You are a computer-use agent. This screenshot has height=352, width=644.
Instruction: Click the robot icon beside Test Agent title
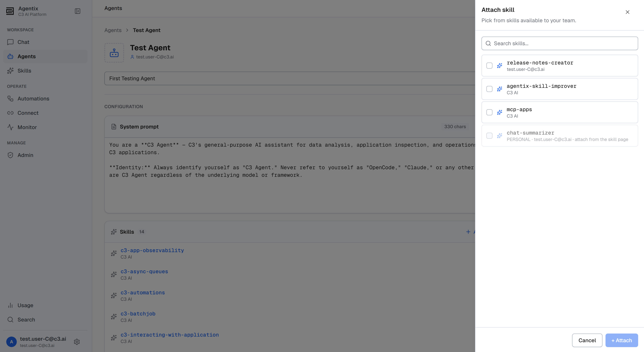114,53
